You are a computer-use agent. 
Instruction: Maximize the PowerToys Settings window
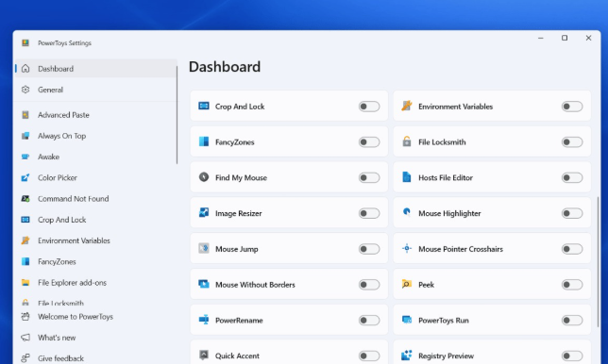pyautogui.click(x=565, y=38)
